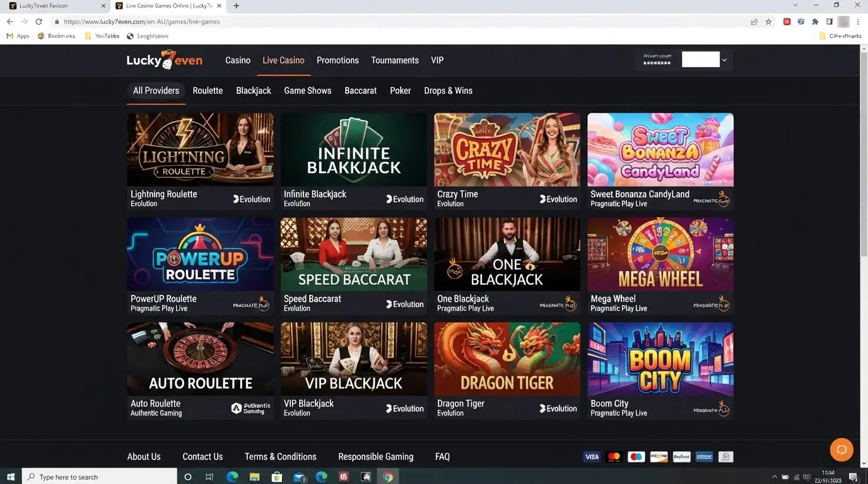Open the Speed Baccarat thumbnail
Screen dimensions: 868x484
tap(354, 254)
